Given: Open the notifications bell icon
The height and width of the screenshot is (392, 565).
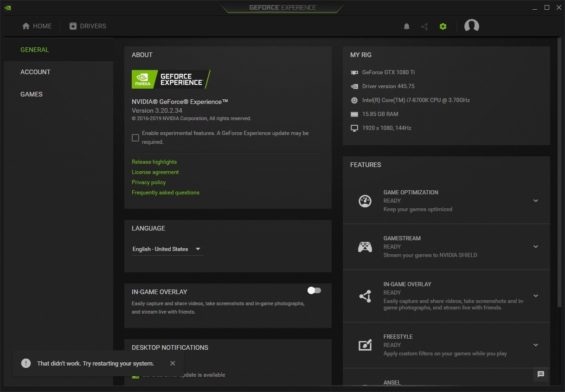Looking at the screenshot, I should [406, 26].
